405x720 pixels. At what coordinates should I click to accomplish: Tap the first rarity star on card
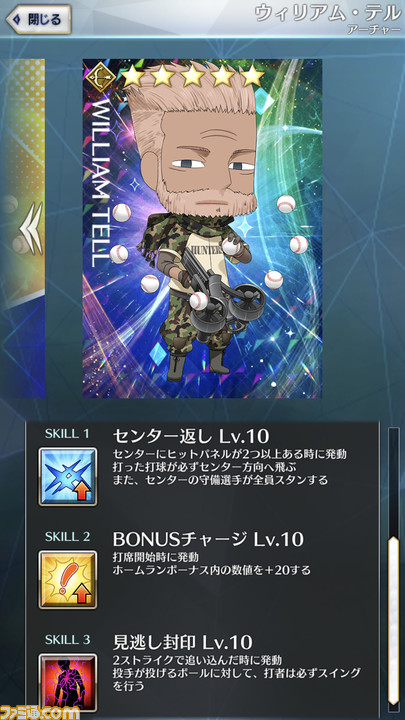pyautogui.click(x=133, y=76)
